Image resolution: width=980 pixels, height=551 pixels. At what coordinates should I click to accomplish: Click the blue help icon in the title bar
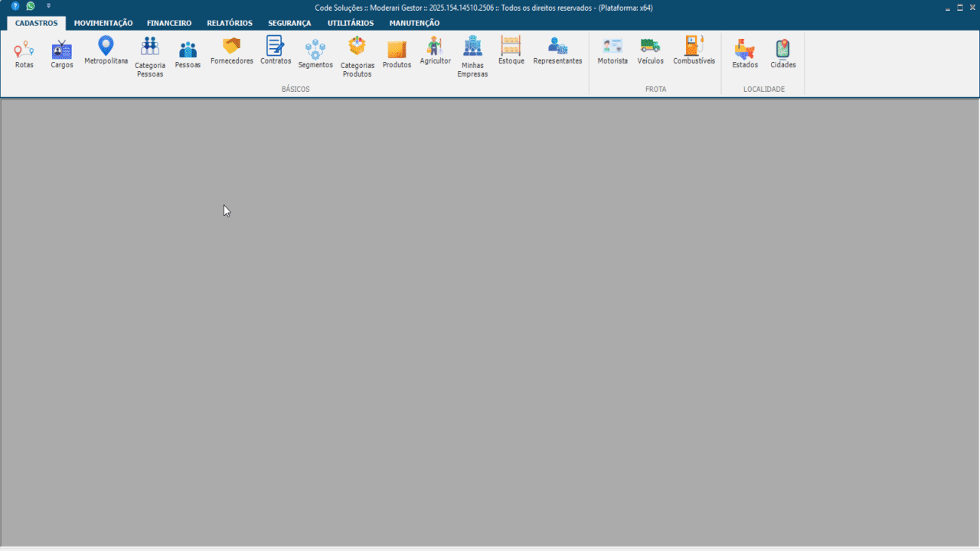(15, 6)
